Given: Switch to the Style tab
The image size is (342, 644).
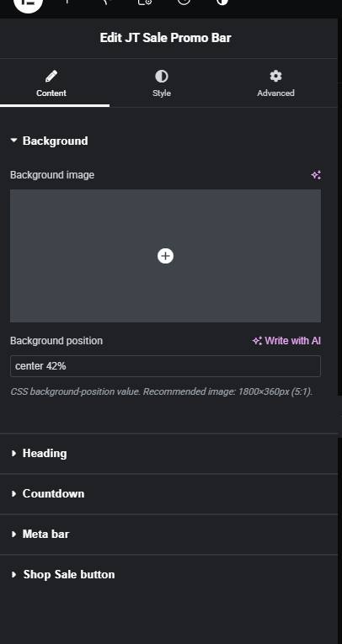Looking at the screenshot, I should pyautogui.click(x=162, y=83).
